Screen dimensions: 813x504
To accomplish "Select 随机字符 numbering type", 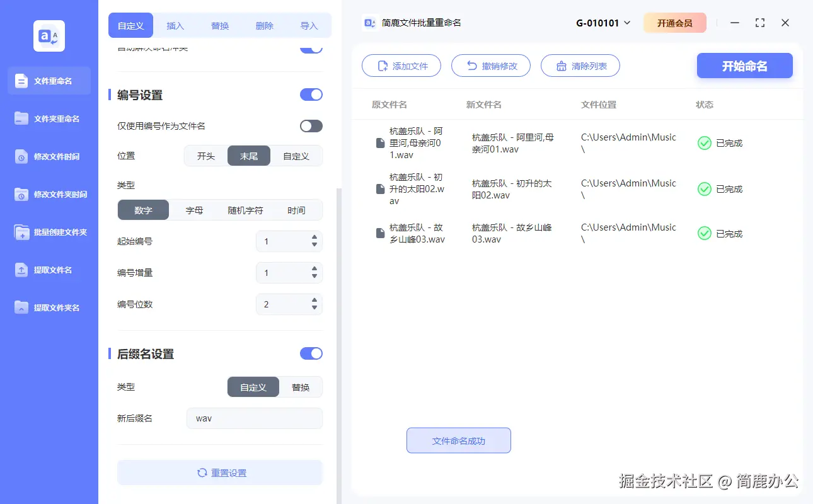I will pos(246,210).
